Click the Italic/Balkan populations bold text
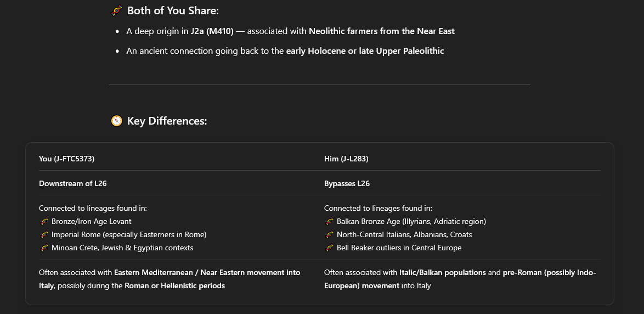This screenshot has height=314, width=644. coord(442,272)
